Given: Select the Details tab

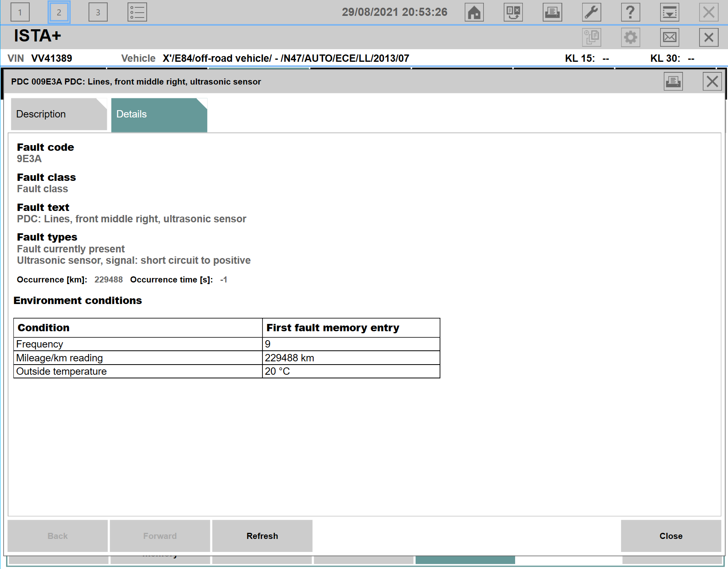Looking at the screenshot, I should tap(159, 115).
